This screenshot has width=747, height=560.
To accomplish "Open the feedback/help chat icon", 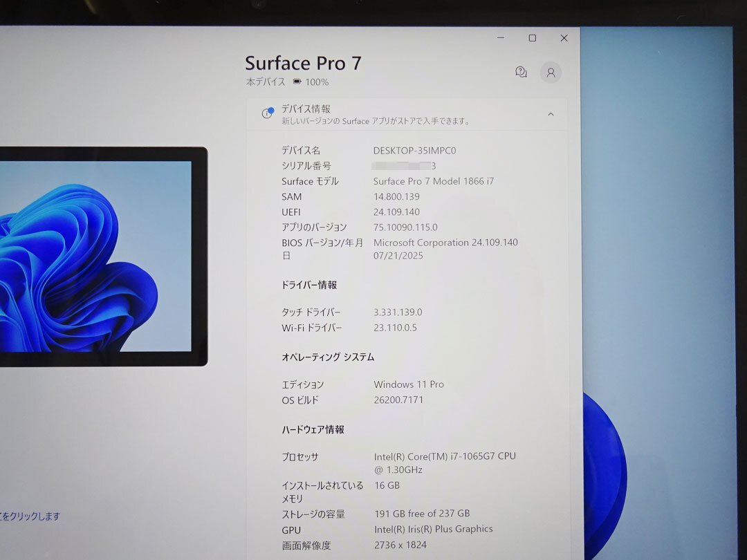I will [522, 73].
